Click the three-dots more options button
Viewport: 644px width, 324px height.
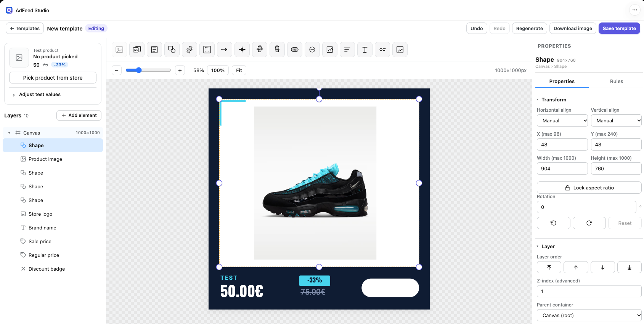click(634, 10)
